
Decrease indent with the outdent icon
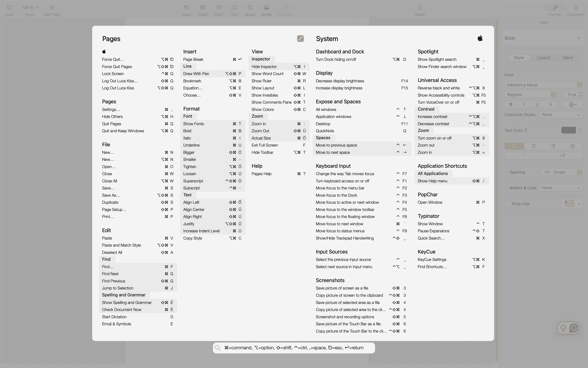pyautogui.click(x=524, y=156)
